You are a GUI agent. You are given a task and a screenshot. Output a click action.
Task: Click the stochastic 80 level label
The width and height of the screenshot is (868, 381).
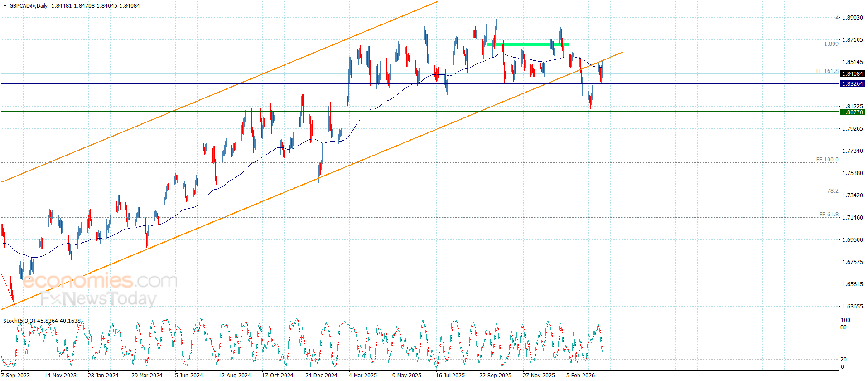pyautogui.click(x=843, y=327)
